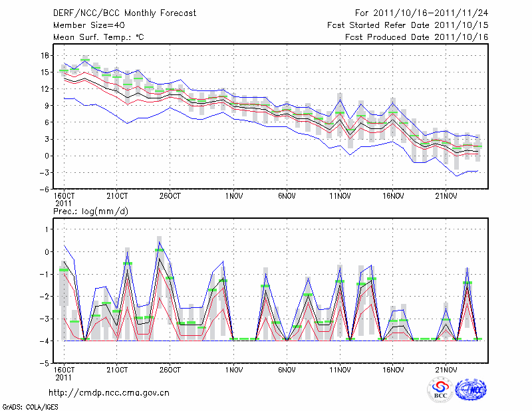The image size is (532, 411).
Task: Open the cmdp.ncc.cma.gov.cn URL
Action: [x=109, y=392]
